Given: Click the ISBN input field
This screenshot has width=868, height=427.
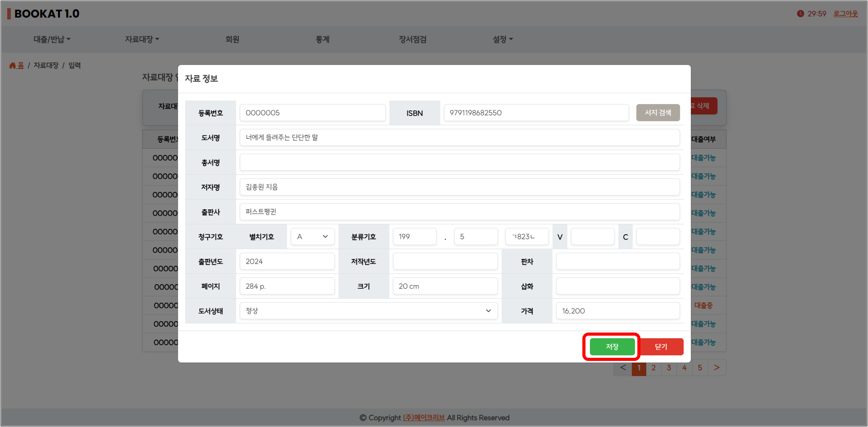Looking at the screenshot, I should pos(536,113).
